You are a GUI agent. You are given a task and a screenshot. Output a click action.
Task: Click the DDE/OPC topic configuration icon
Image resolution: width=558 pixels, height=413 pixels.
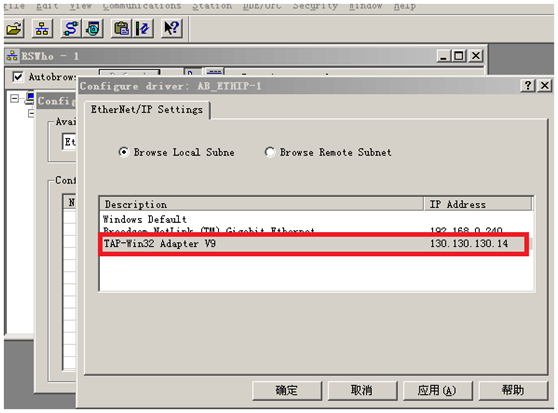(143, 28)
